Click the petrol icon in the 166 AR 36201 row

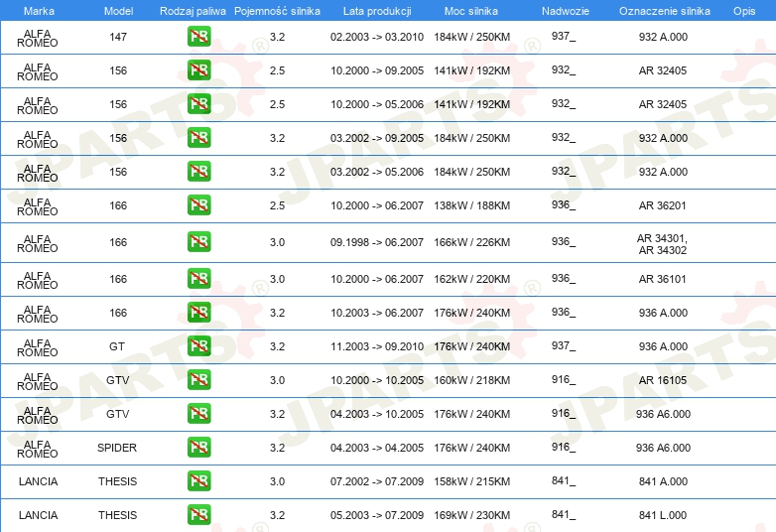coord(198,205)
